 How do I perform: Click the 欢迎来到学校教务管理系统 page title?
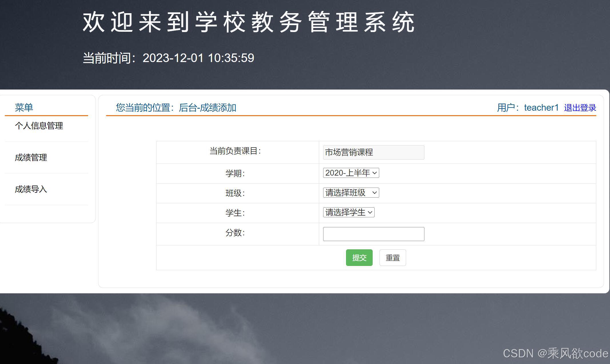click(249, 22)
